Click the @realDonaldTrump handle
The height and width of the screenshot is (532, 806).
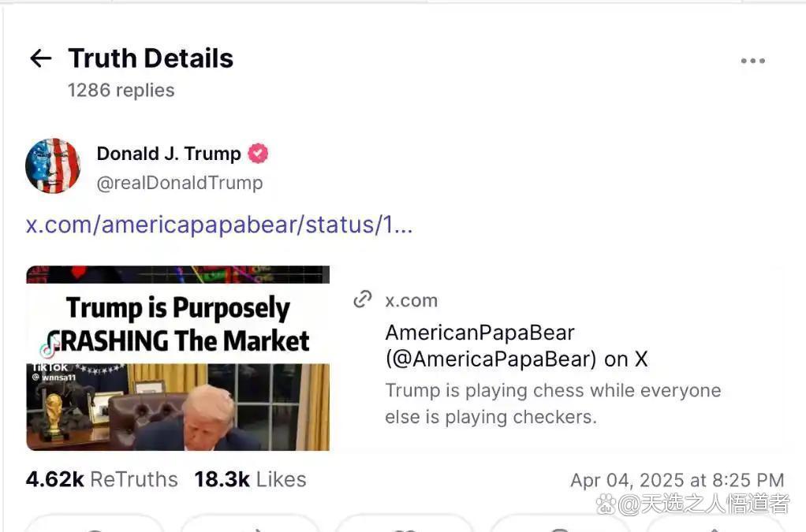click(179, 183)
